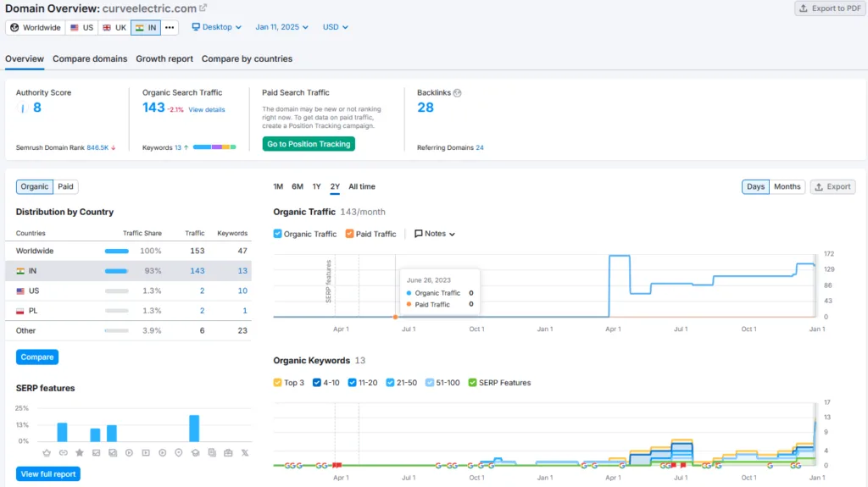Click the Poland flag in the country table

point(20,311)
